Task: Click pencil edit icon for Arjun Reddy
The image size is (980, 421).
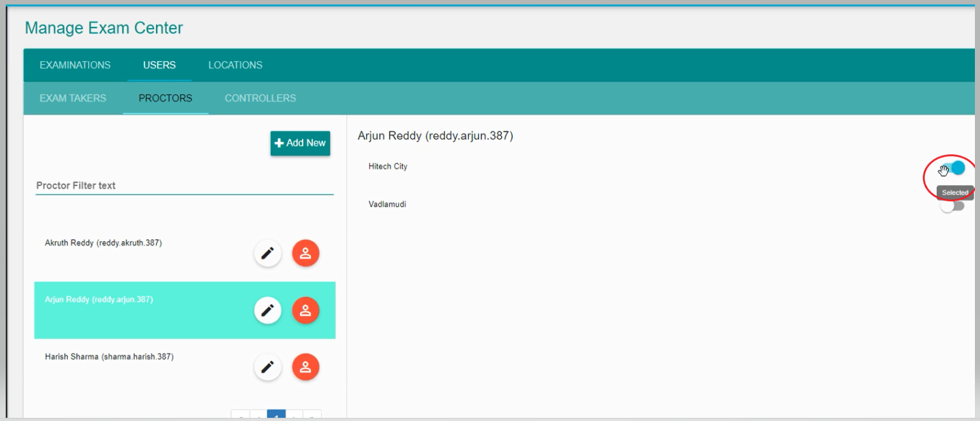Action: (268, 310)
